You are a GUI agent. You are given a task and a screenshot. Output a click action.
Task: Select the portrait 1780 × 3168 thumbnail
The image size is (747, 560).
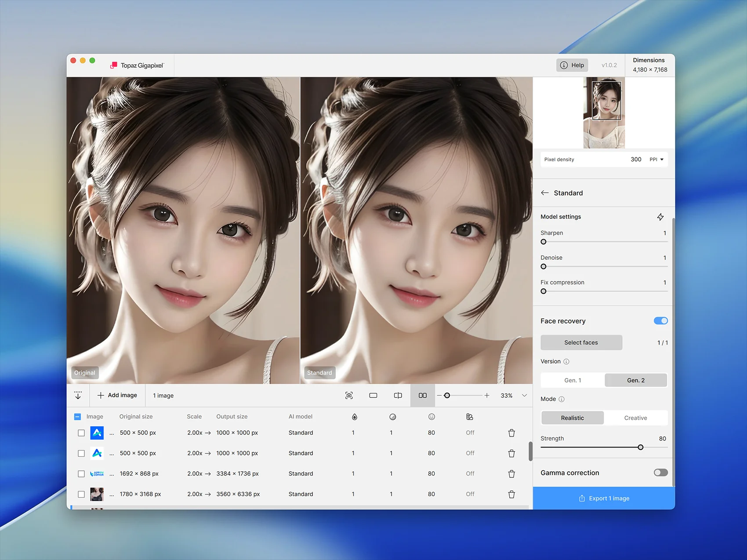point(97,494)
